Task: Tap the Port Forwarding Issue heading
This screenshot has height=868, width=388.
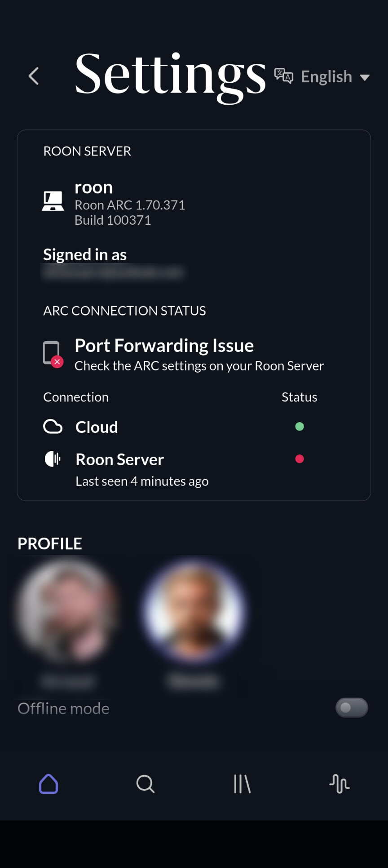Action: [164, 346]
